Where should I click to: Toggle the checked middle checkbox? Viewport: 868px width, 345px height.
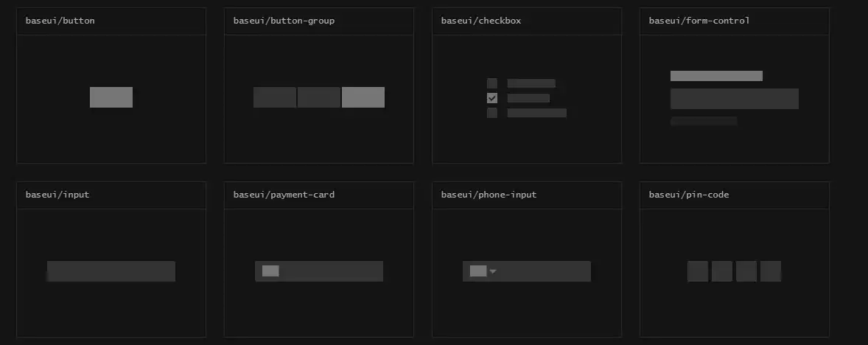tap(492, 98)
